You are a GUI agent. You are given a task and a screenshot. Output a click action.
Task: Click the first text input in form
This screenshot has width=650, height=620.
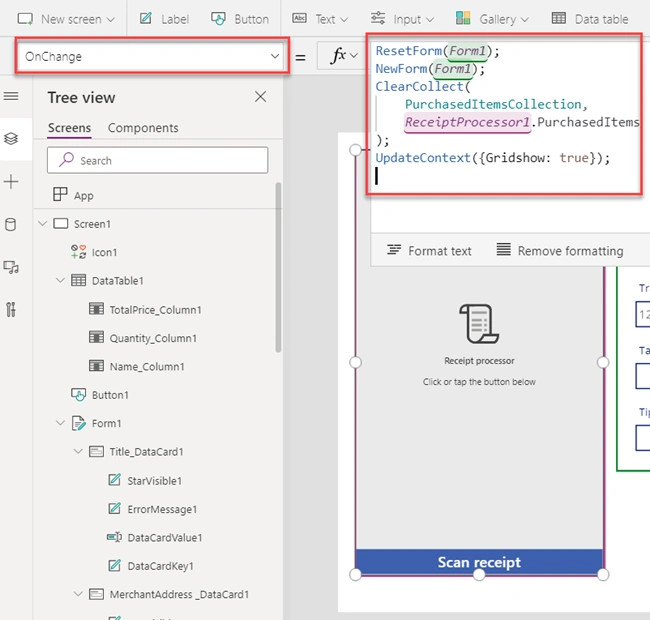[x=643, y=315]
